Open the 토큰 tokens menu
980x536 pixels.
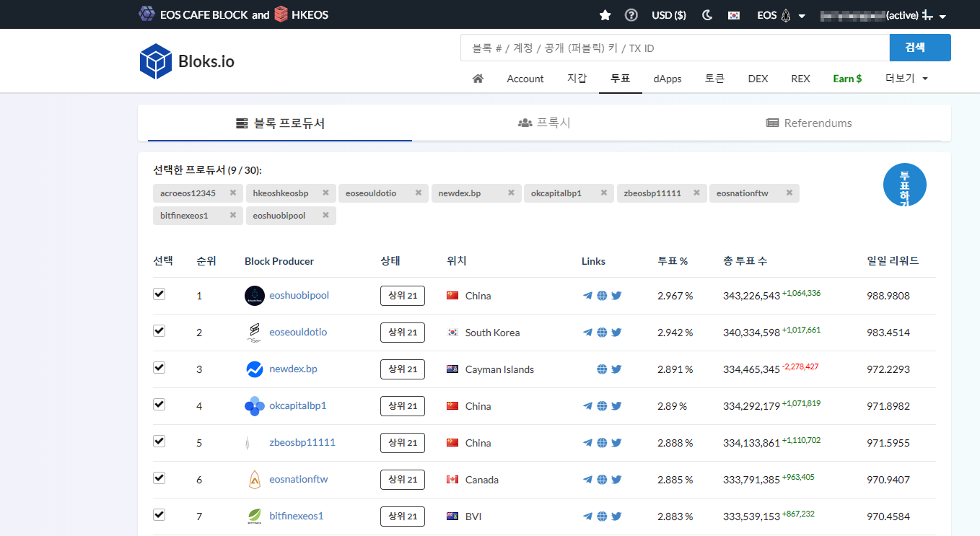(714, 79)
